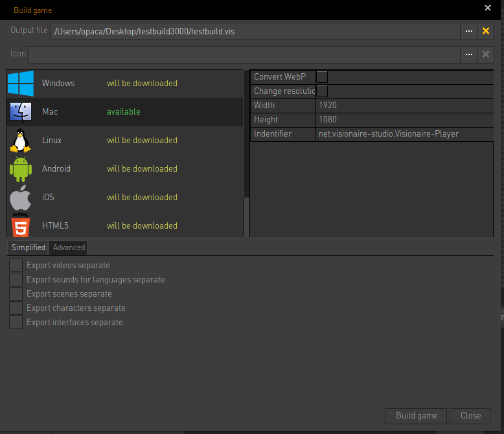Click the Width property label
The height and width of the screenshot is (434, 504).
click(x=264, y=106)
